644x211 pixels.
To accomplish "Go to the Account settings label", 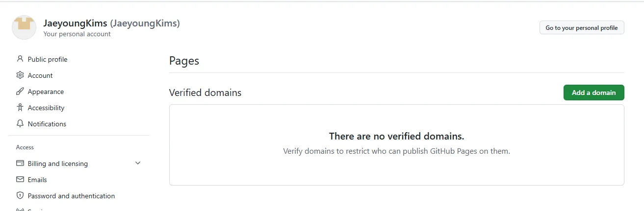I will 40,75.
